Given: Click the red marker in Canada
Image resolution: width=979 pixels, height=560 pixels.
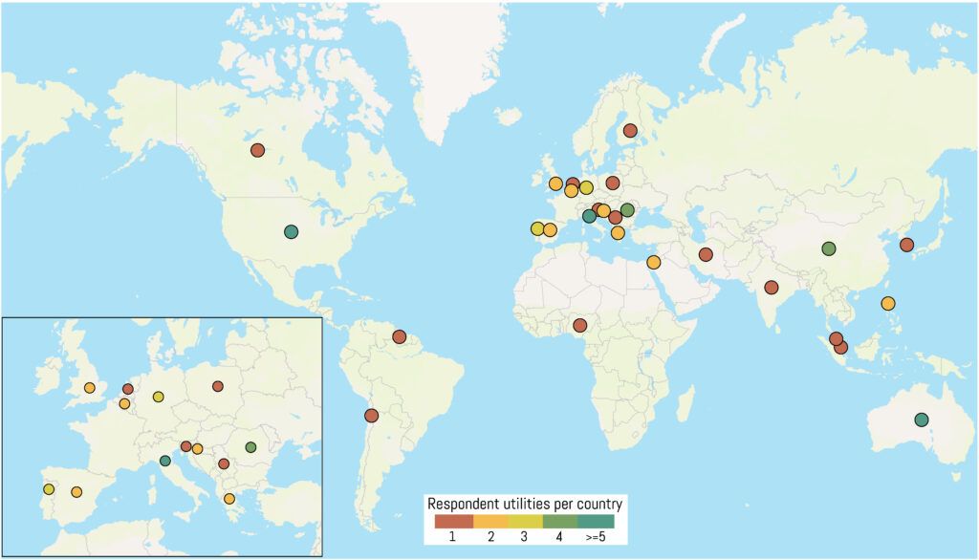Looking at the screenshot, I should pos(257,150).
